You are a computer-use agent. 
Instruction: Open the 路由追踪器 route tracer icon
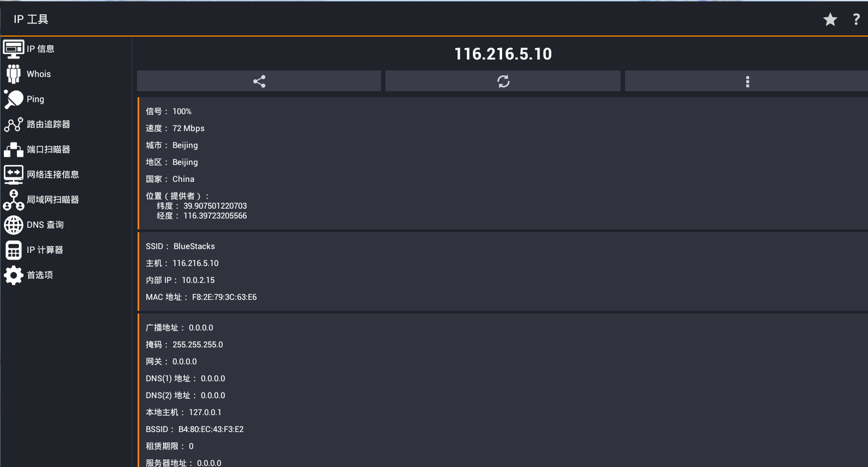(14, 125)
